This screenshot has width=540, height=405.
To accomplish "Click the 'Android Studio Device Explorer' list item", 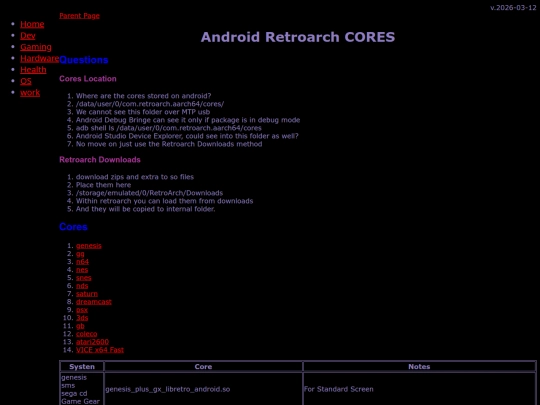I will 187,136.
